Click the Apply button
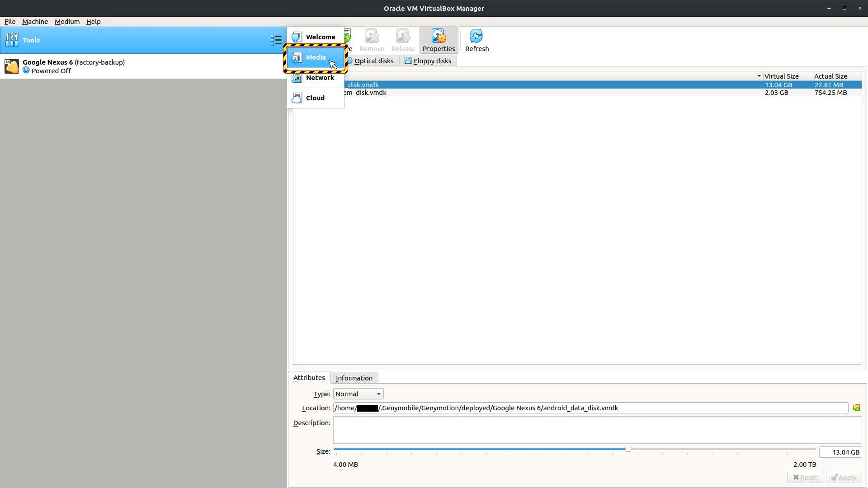 coord(844,477)
